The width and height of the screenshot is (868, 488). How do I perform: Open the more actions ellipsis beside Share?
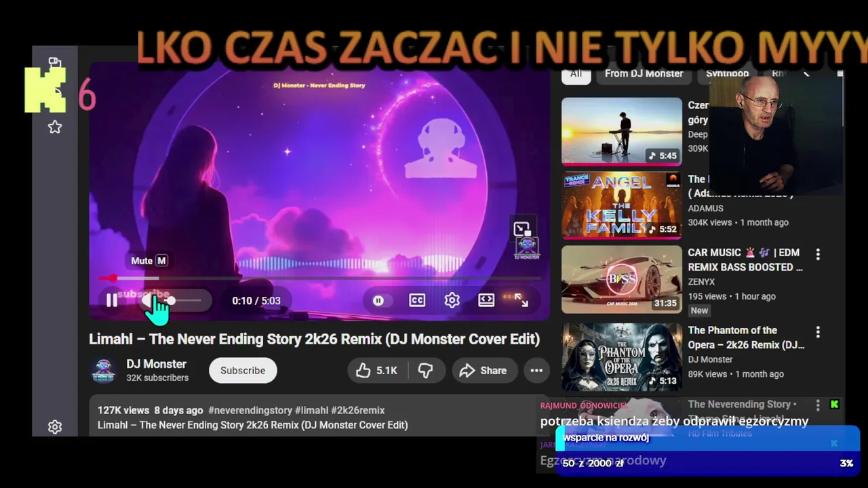[x=536, y=371]
